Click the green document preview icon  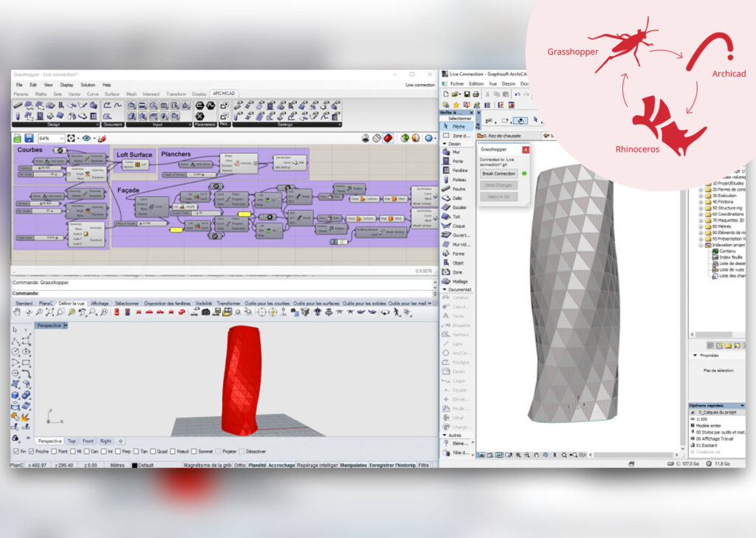405,138
